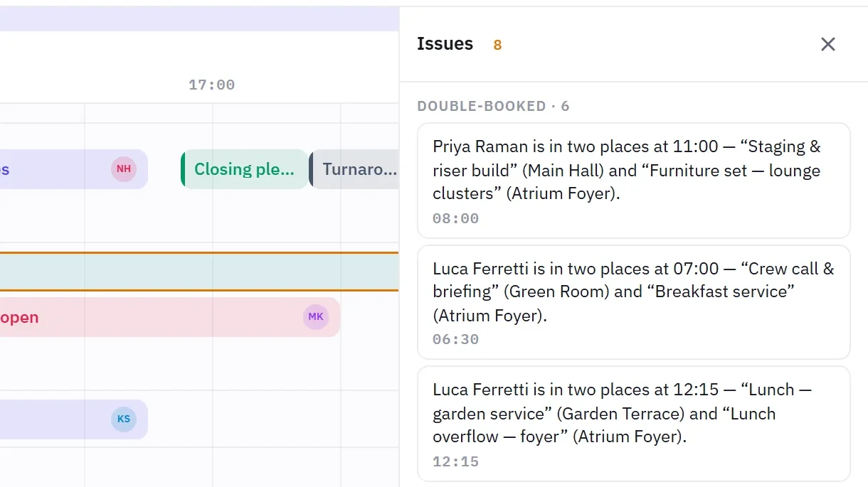Click the "Issues" panel title
Screen dimensions: 868x487
[445, 44]
